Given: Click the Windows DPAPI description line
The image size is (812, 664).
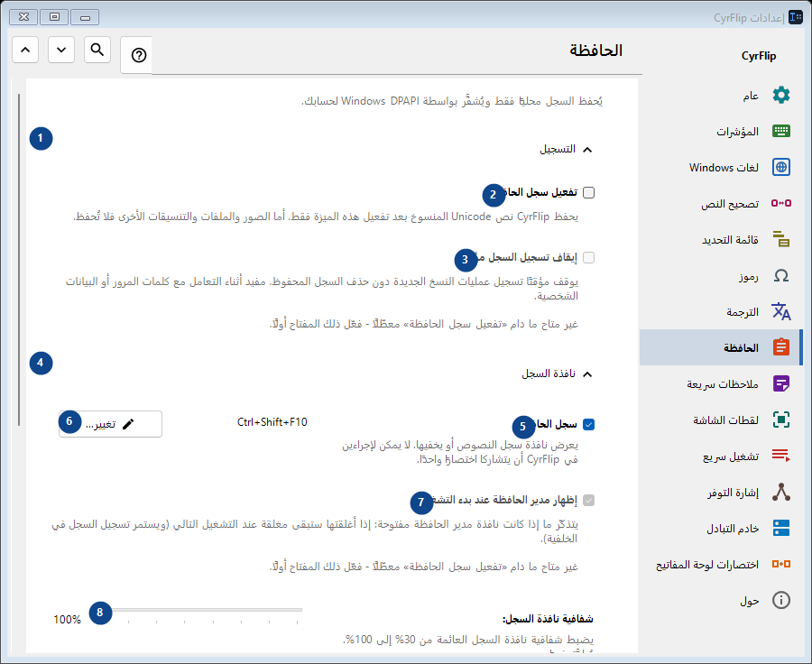Looking at the screenshot, I should (x=452, y=101).
